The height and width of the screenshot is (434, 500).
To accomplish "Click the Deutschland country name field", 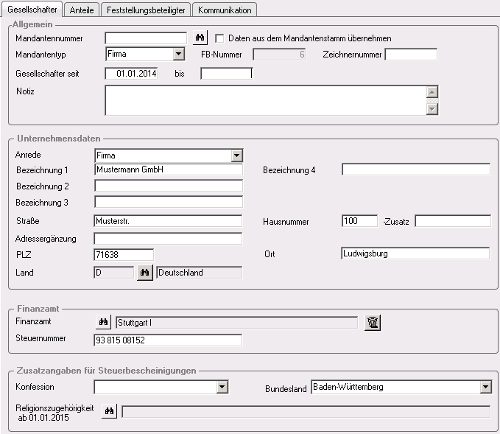I will pos(199,273).
